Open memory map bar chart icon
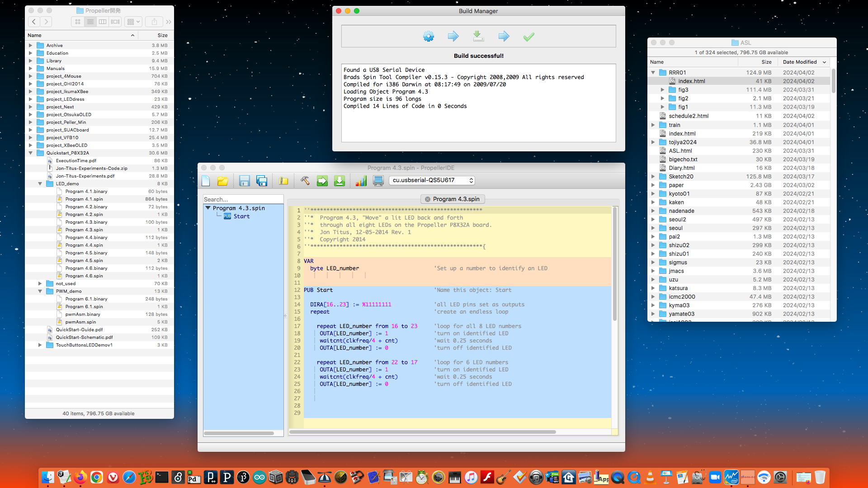 [361, 181]
